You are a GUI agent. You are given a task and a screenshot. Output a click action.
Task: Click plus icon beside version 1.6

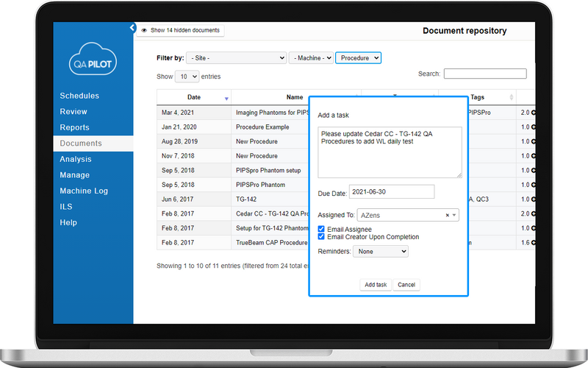click(x=534, y=241)
